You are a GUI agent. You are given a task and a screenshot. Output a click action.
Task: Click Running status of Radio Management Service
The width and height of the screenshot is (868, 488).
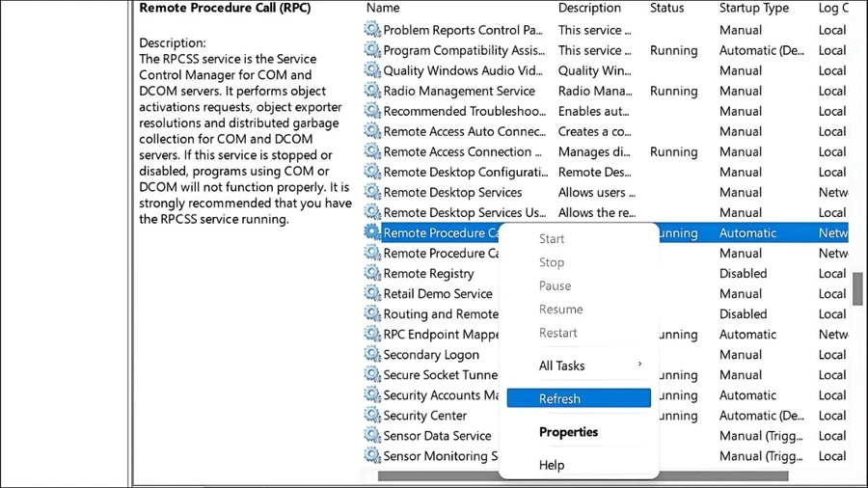pyautogui.click(x=674, y=91)
